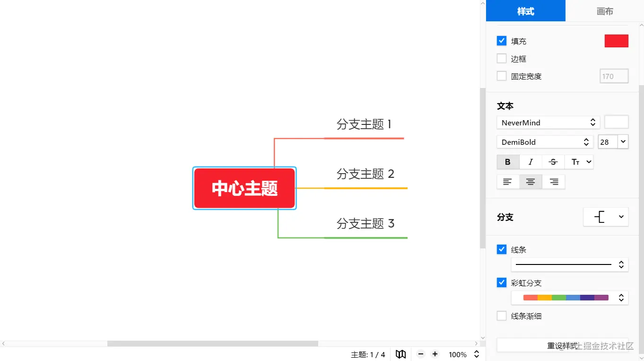This screenshot has width=644, height=361.
Task: Enable the 固定宽度 fixed width checkbox
Action: pos(502,76)
